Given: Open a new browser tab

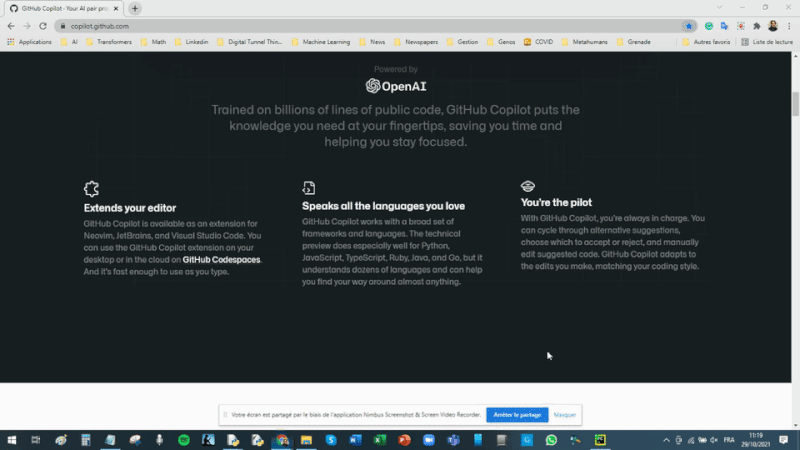Looking at the screenshot, I should 135,8.
